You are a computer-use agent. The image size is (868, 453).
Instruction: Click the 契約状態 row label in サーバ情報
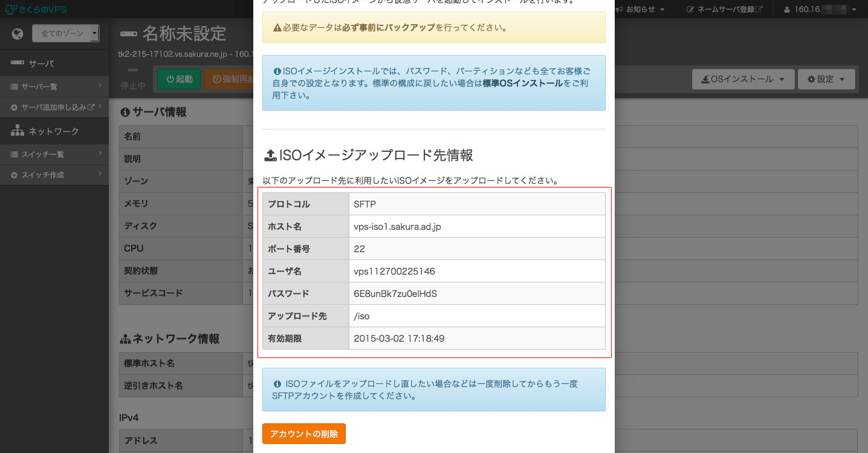(141, 271)
